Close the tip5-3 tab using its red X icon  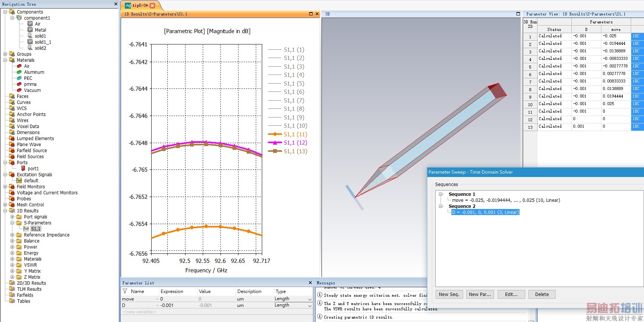[152, 6]
